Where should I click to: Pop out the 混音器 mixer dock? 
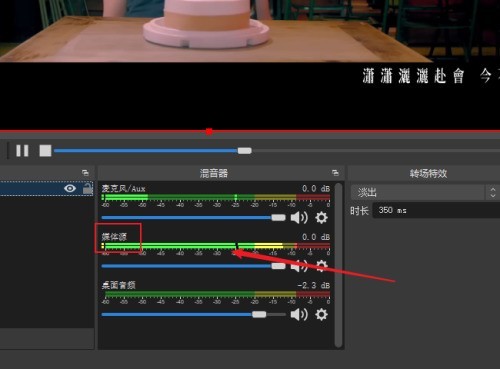[x=335, y=173]
